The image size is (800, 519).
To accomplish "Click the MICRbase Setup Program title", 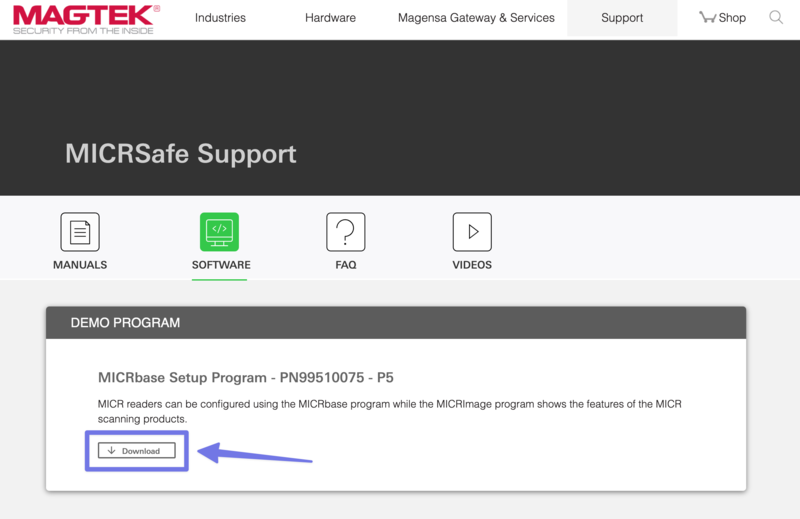I will click(x=245, y=378).
